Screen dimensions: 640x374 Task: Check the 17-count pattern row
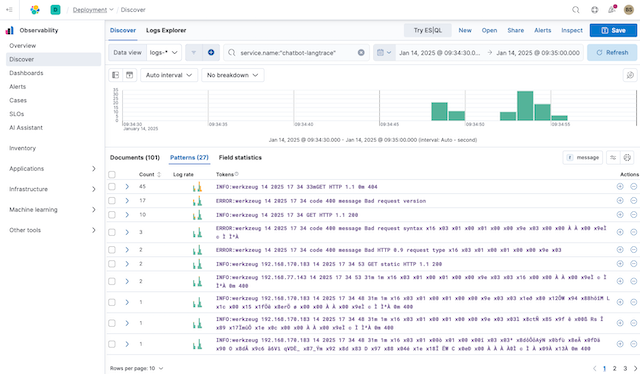click(112, 200)
